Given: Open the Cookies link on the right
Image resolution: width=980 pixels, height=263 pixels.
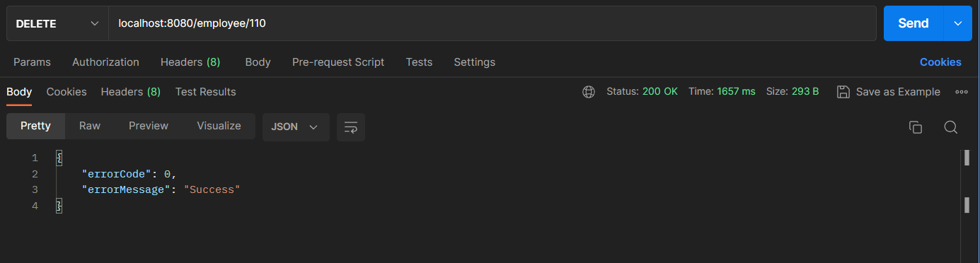Looking at the screenshot, I should point(940,62).
